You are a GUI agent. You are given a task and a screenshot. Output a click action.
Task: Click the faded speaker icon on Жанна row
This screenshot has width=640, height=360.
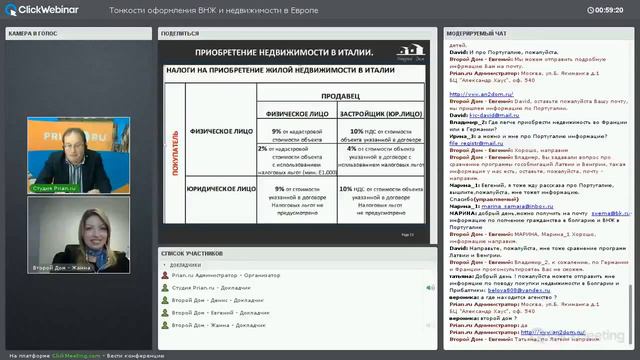pyautogui.click(x=429, y=325)
